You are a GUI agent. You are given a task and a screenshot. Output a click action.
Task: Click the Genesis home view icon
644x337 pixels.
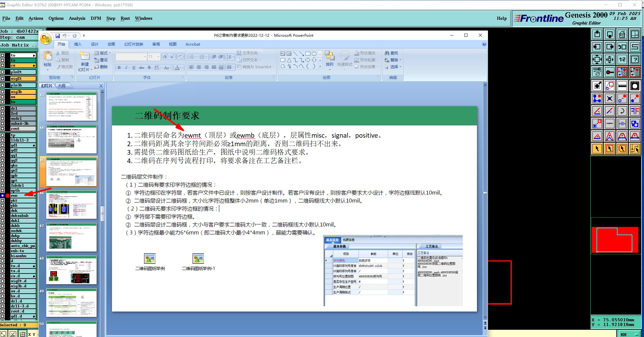pos(622,34)
